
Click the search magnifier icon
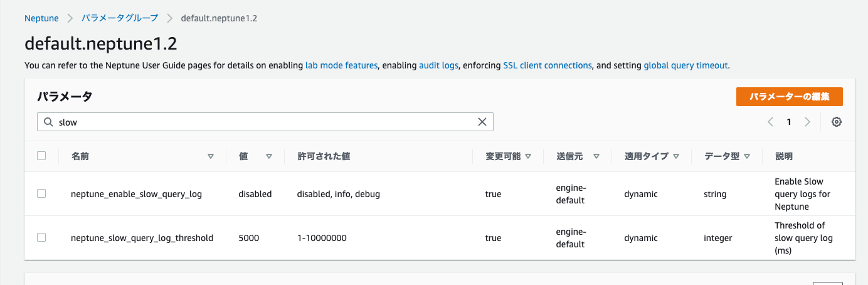pos(48,122)
